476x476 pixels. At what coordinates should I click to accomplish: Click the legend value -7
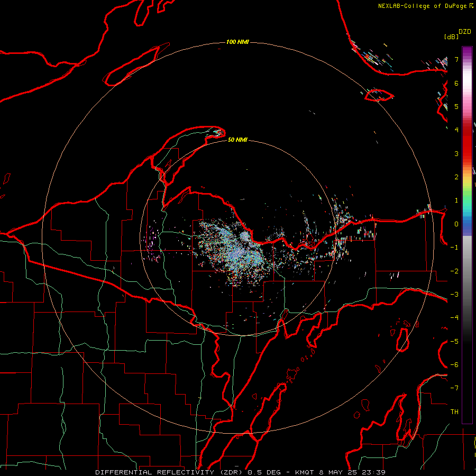pos(454,388)
